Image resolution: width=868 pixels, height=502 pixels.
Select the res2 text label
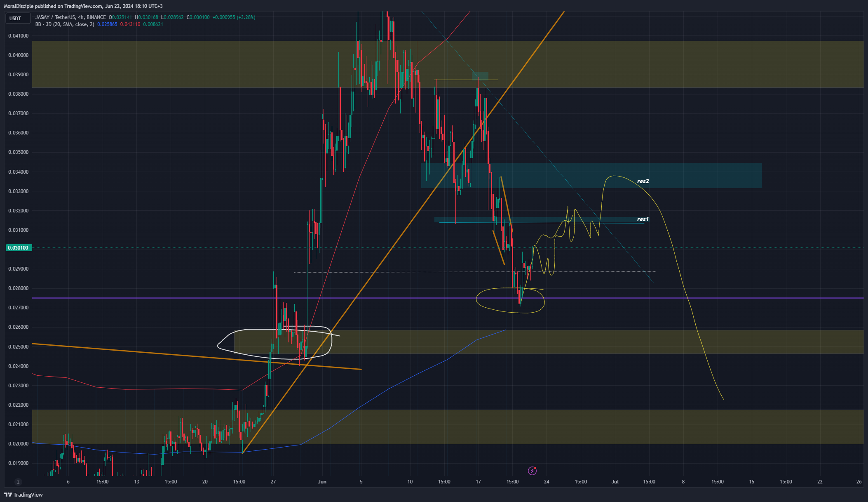(x=643, y=181)
